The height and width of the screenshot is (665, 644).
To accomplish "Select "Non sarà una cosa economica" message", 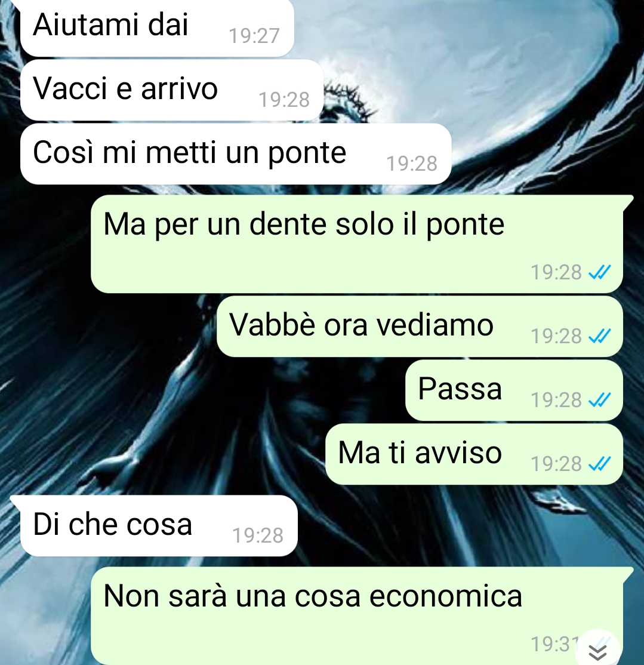I will click(x=357, y=616).
